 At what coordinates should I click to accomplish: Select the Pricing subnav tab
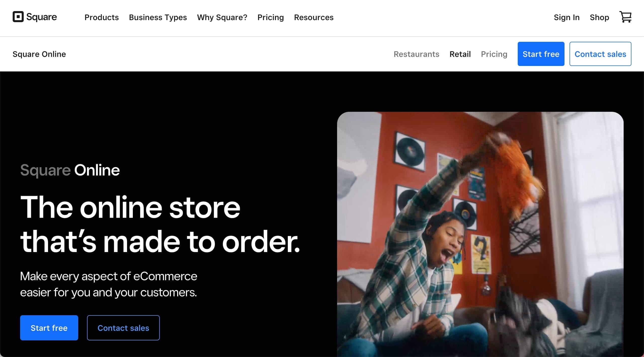494,54
